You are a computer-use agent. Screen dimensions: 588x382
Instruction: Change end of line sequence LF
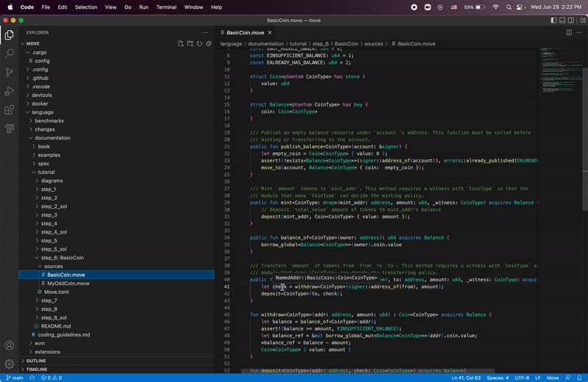[538, 378]
